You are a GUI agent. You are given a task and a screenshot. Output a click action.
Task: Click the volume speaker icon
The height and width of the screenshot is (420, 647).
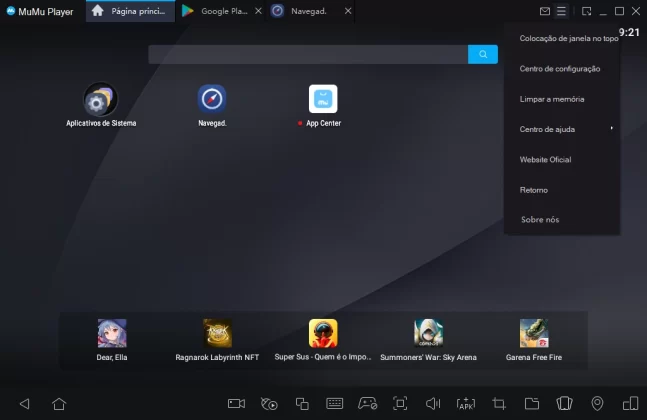click(433, 403)
